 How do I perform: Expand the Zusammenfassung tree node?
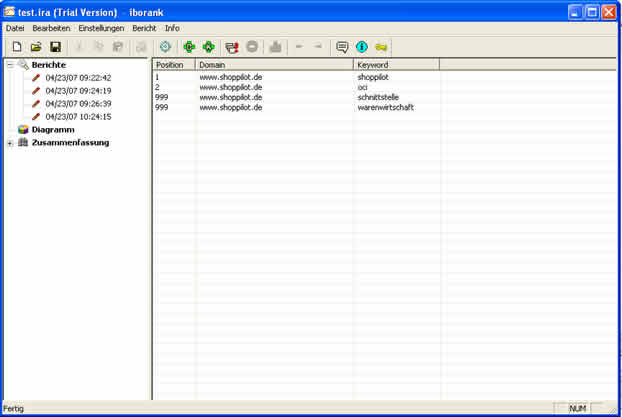(x=10, y=143)
